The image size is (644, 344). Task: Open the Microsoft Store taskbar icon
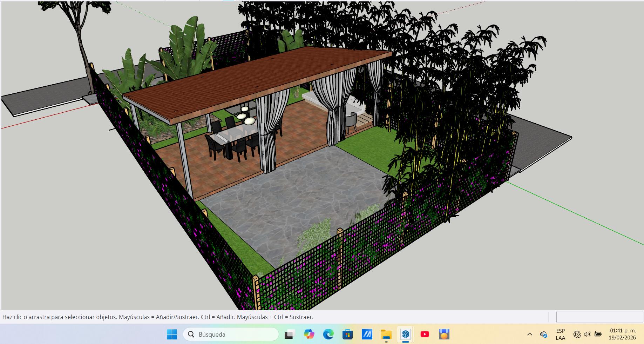[347, 334]
